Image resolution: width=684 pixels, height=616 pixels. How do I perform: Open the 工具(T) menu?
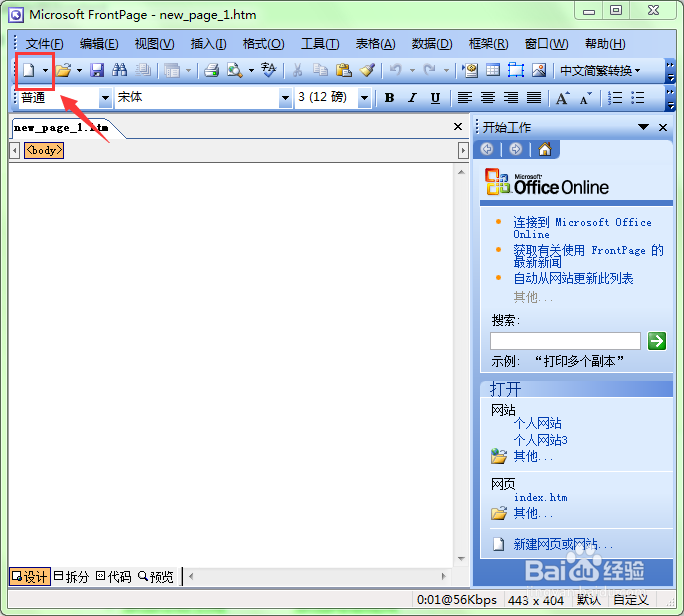click(320, 44)
